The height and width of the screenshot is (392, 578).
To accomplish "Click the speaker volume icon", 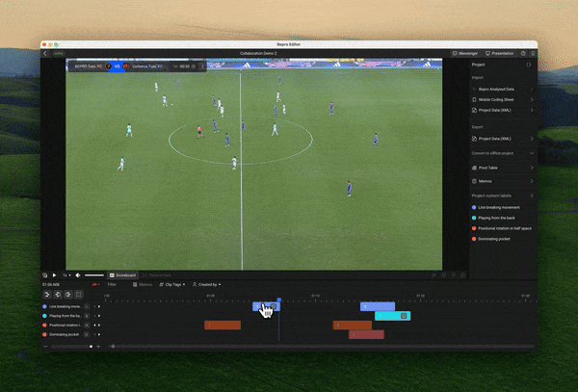I will point(77,275).
